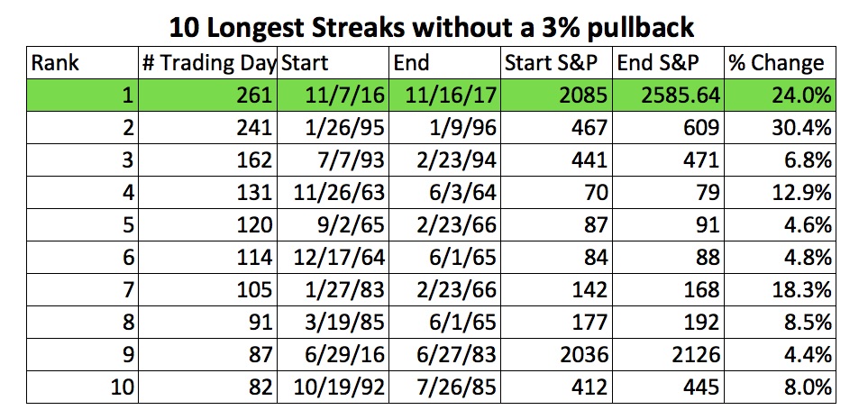Click the Start column header
This screenshot has width=868, height=419.
tap(333, 63)
